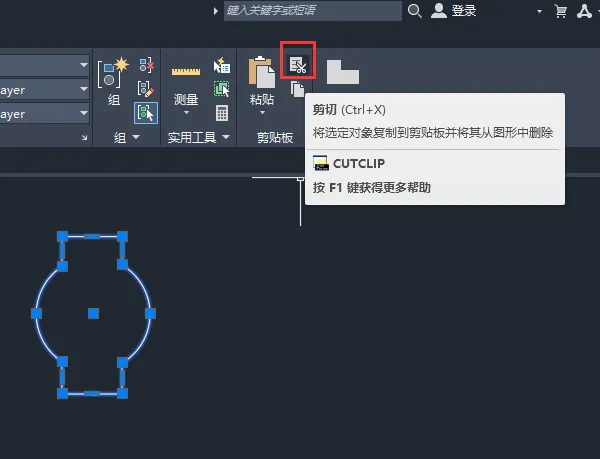The width and height of the screenshot is (600, 459).
Task: Open the Autodesk App Store cart icon
Action: click(x=561, y=11)
